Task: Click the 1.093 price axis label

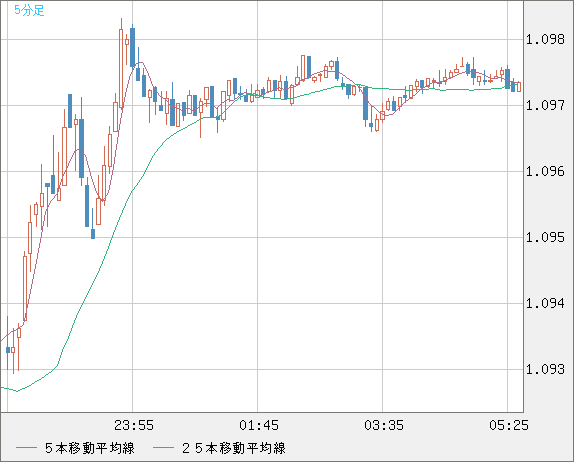Action: click(545, 369)
